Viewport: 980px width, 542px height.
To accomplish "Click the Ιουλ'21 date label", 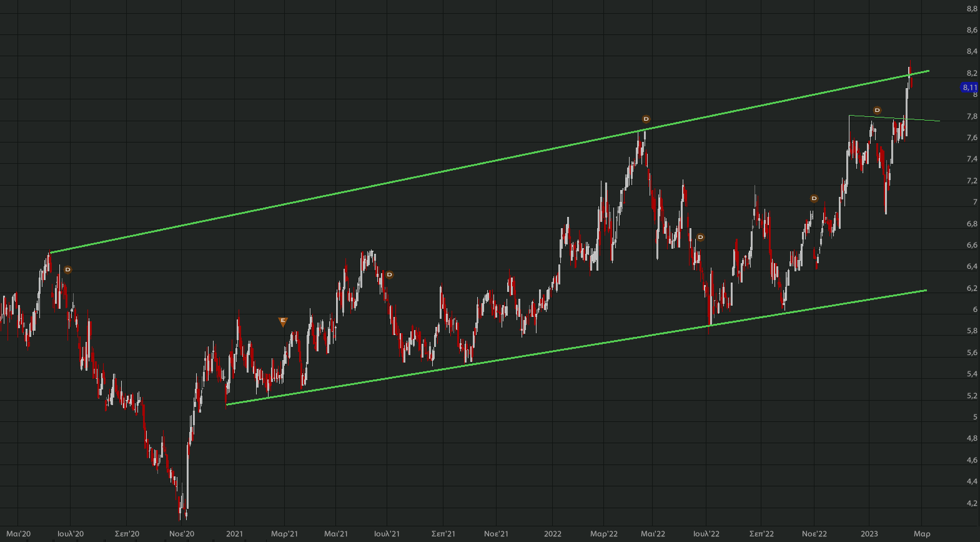I will 387,534.
